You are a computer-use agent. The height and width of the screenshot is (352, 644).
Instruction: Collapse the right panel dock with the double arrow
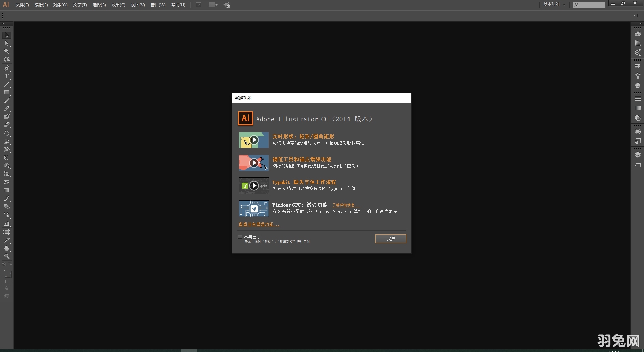[x=641, y=24]
